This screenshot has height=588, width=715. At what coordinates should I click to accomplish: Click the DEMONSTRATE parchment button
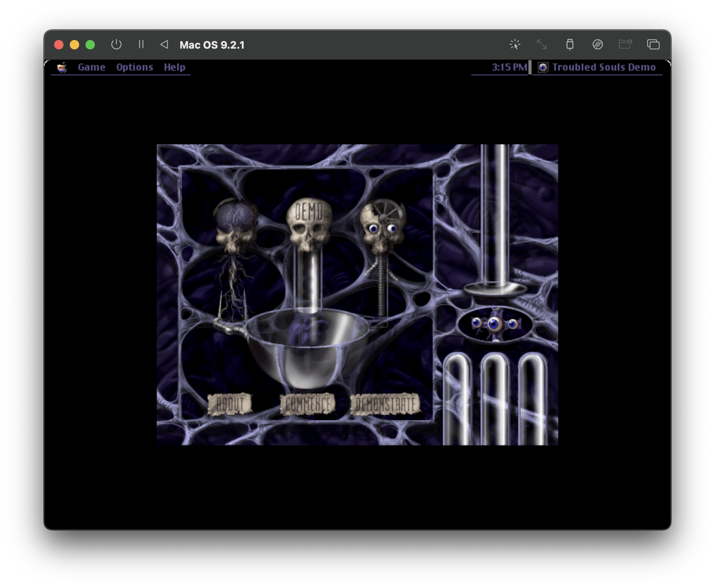click(x=385, y=404)
